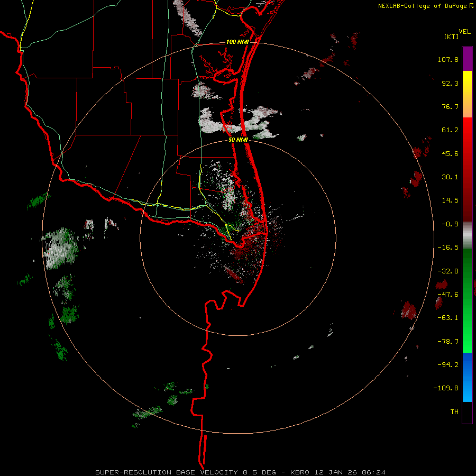Click the VEL legend title
The height and width of the screenshot is (476, 476).
[x=464, y=32]
